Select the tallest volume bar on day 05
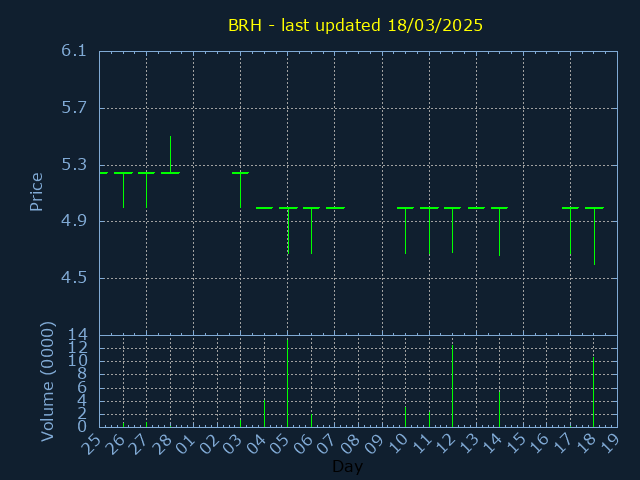The height and width of the screenshot is (480, 640). (x=287, y=383)
